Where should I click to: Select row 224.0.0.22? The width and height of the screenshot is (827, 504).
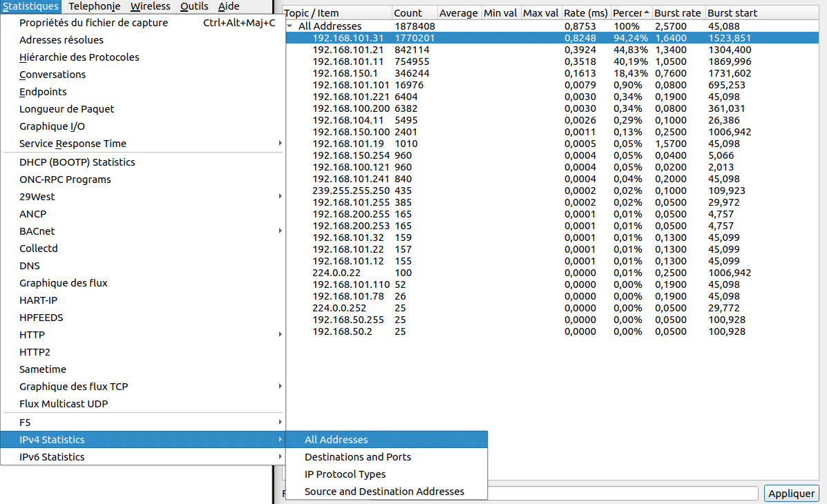(x=552, y=273)
